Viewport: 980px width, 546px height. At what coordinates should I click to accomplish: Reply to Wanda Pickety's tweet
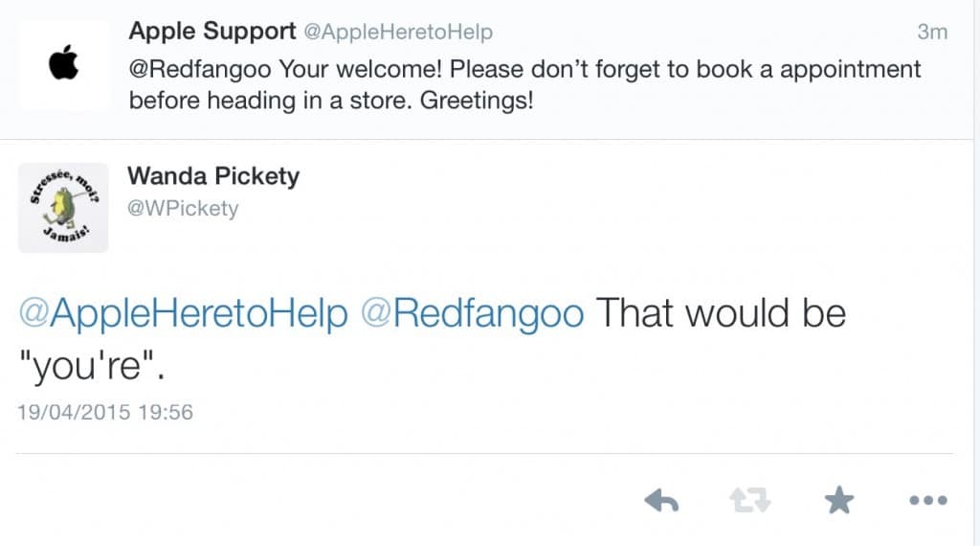tap(661, 500)
